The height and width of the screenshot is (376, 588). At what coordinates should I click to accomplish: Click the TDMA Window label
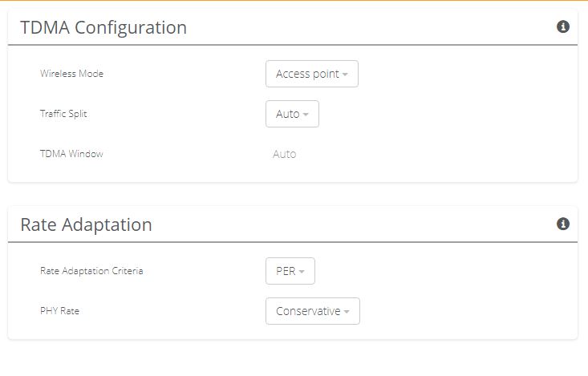[71, 154]
